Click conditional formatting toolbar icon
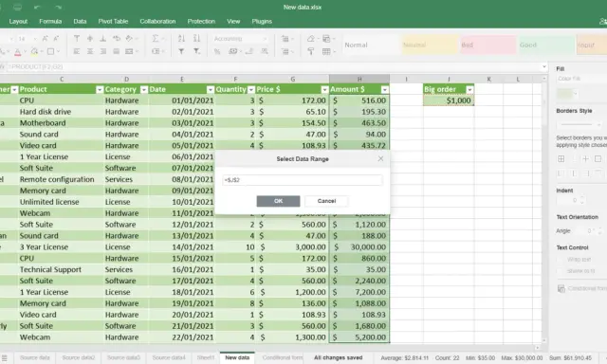 tap(326, 38)
